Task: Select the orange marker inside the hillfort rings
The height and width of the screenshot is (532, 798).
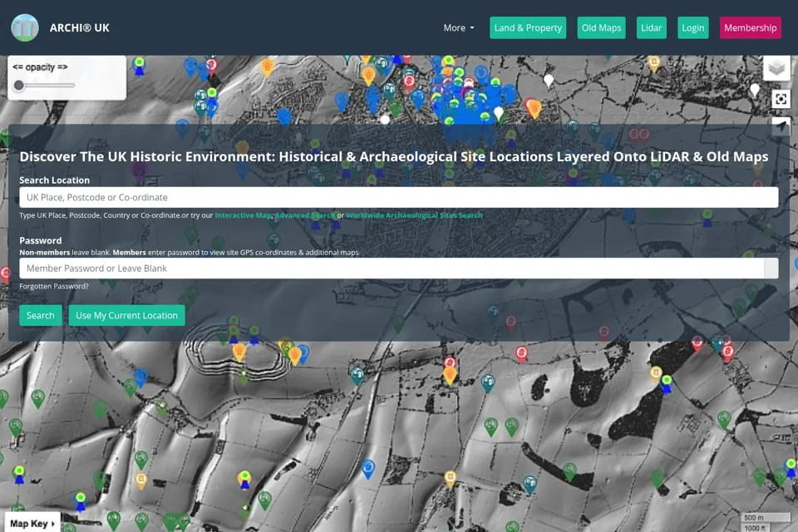Action: point(239,352)
